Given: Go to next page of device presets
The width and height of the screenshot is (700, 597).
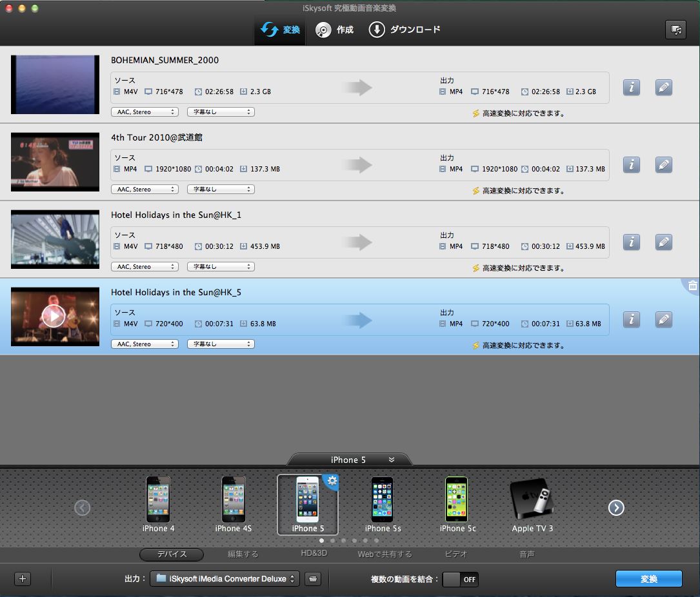Looking at the screenshot, I should (x=616, y=507).
